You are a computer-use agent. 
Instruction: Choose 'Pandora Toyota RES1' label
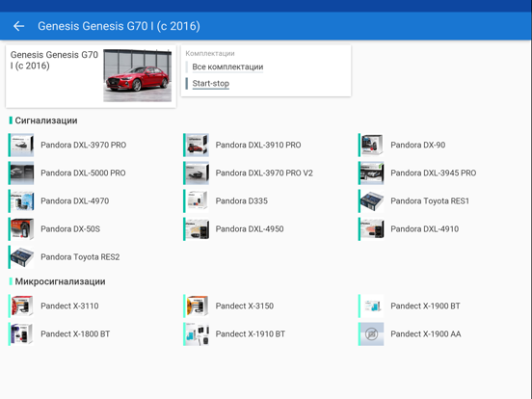(x=430, y=200)
